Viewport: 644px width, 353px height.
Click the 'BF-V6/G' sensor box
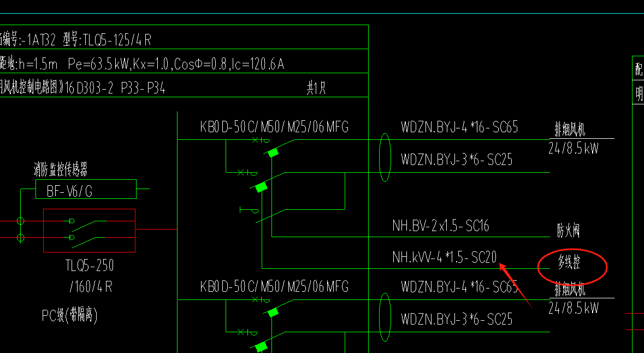(x=86, y=189)
